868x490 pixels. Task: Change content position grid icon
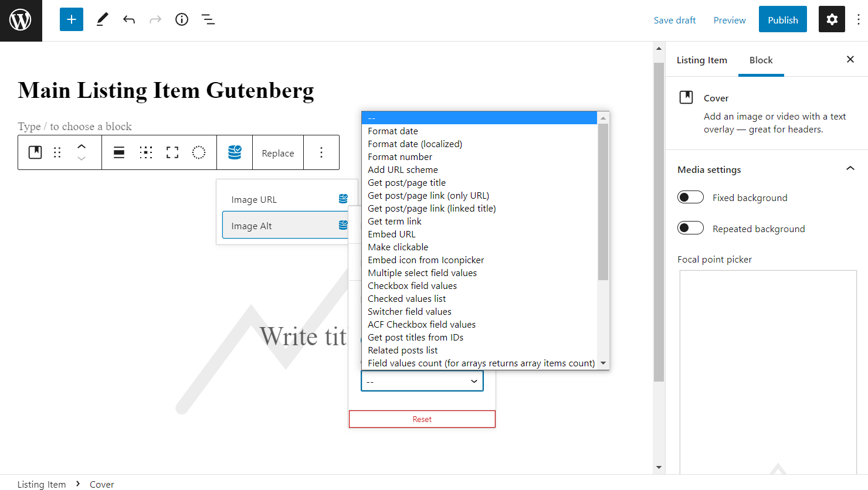(145, 152)
